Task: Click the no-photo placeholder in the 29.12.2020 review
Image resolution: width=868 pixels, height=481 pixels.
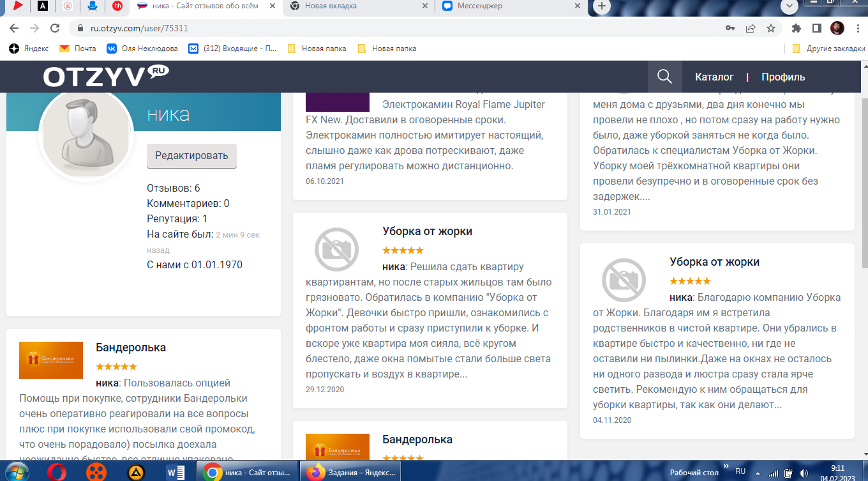Action: coord(337,249)
